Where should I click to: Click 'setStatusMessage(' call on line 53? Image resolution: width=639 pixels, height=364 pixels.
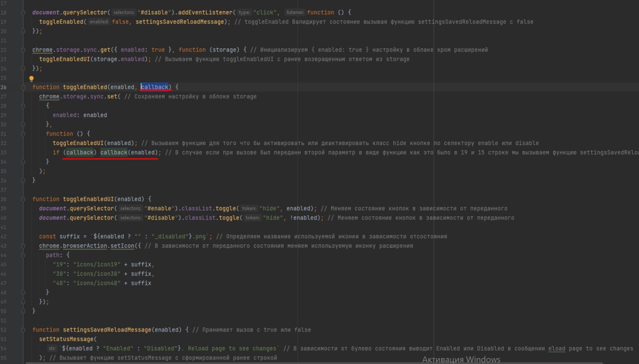tap(68, 339)
